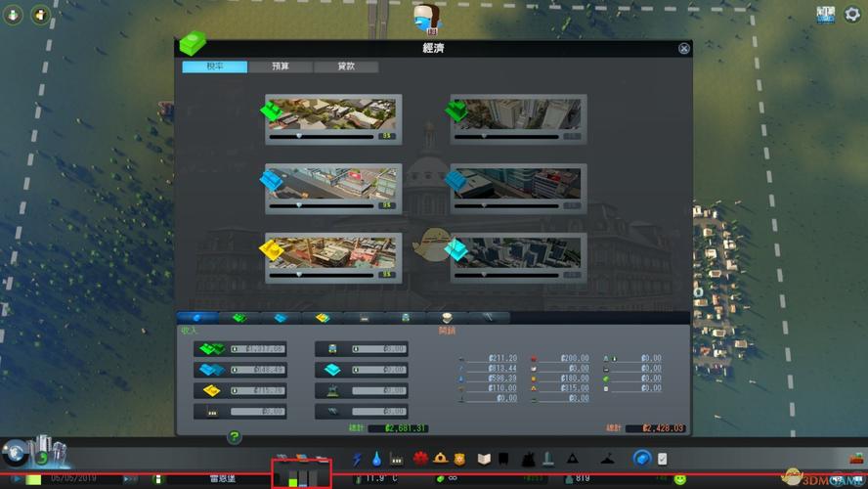Click expense value ₡598.39
This screenshot has width=868, height=489.
tap(502, 378)
